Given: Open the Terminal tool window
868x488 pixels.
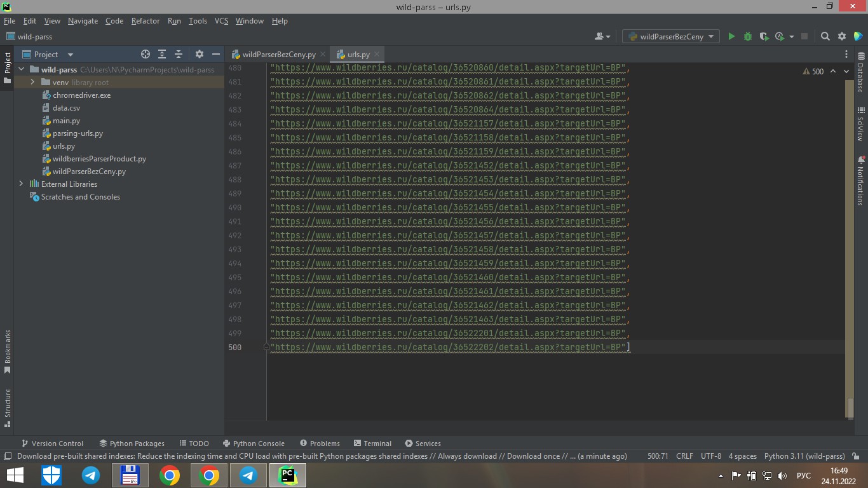Looking at the screenshot, I should pos(372,444).
